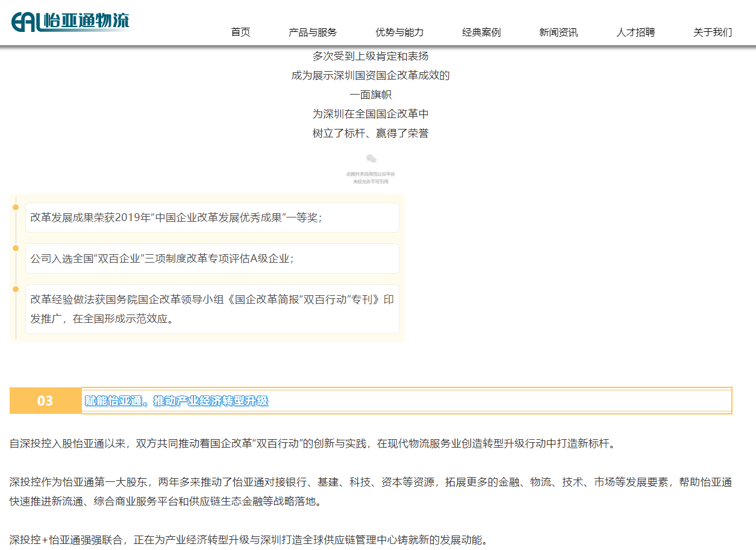
Task: Click paragraph starting 深投控+怡亚通强强联合
Action: [248, 540]
